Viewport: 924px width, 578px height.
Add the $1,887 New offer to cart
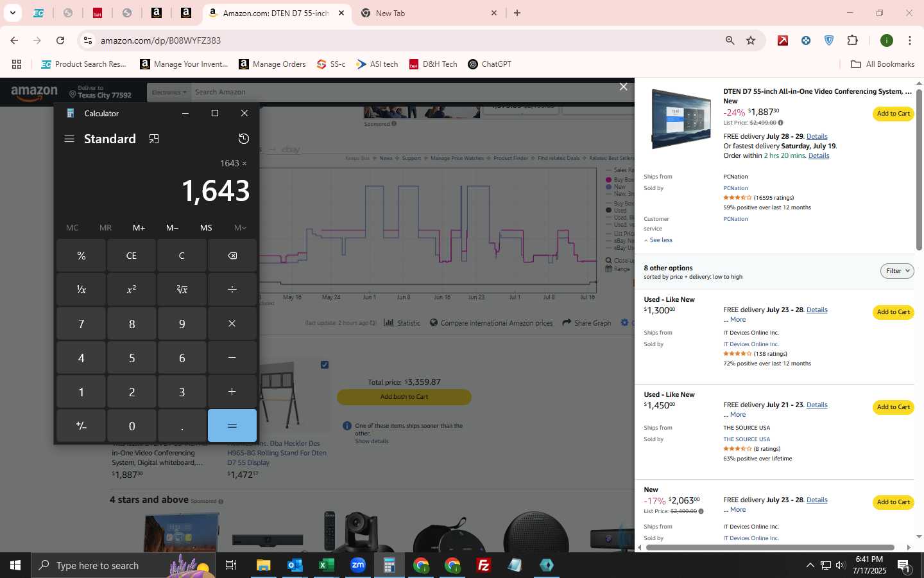pos(893,114)
